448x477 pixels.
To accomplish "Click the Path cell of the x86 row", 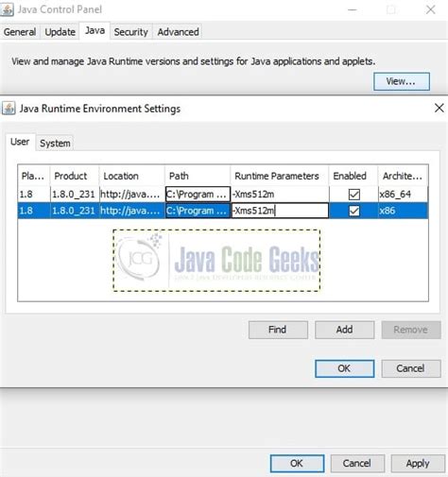I will tap(198, 211).
